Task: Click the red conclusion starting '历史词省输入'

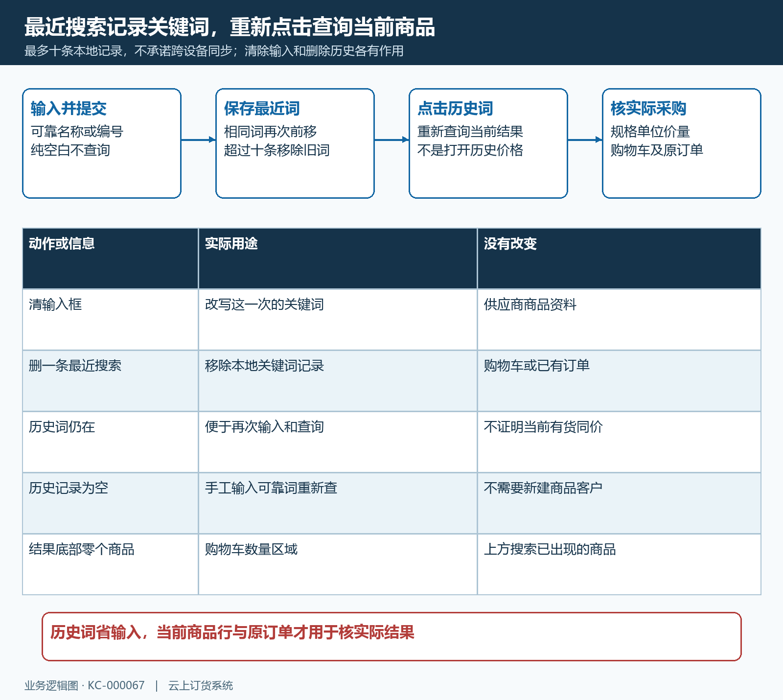Action: click(232, 632)
